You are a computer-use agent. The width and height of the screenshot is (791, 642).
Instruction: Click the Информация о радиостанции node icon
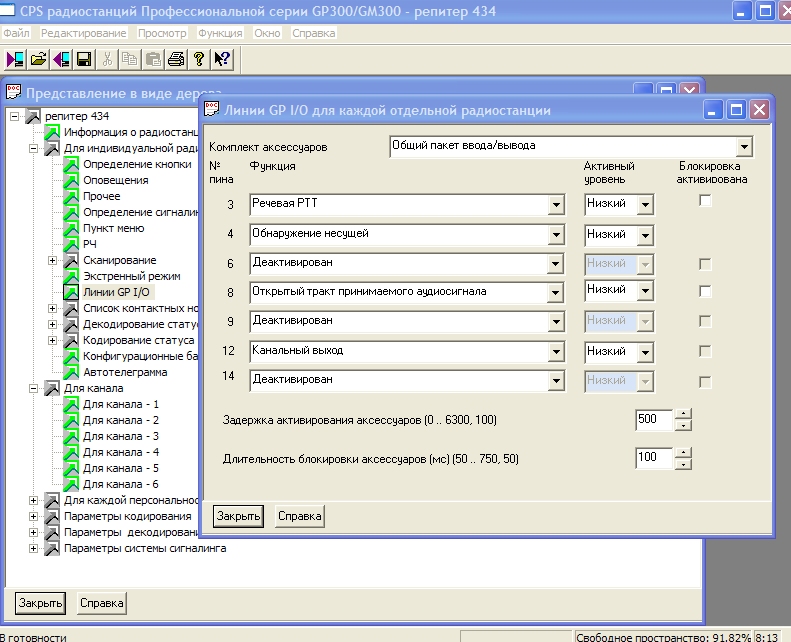click(52, 132)
